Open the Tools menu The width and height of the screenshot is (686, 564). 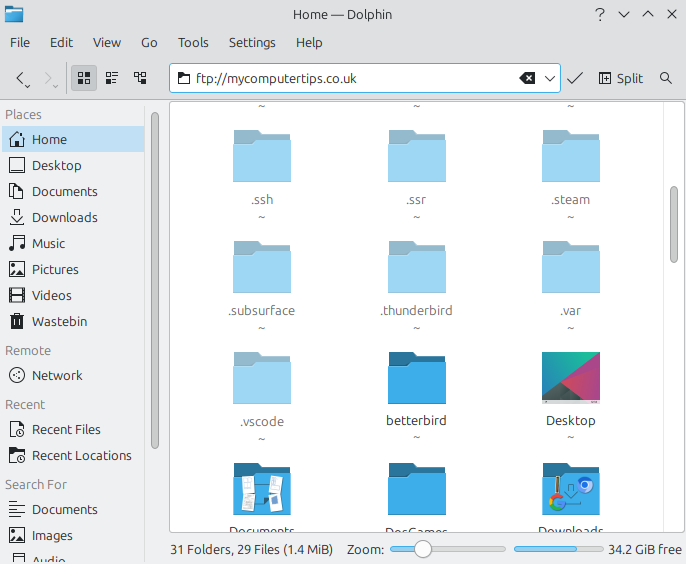[193, 42]
